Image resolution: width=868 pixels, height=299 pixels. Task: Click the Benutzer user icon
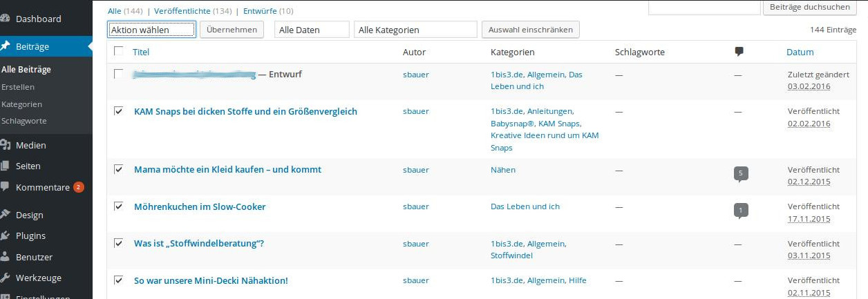(6, 257)
